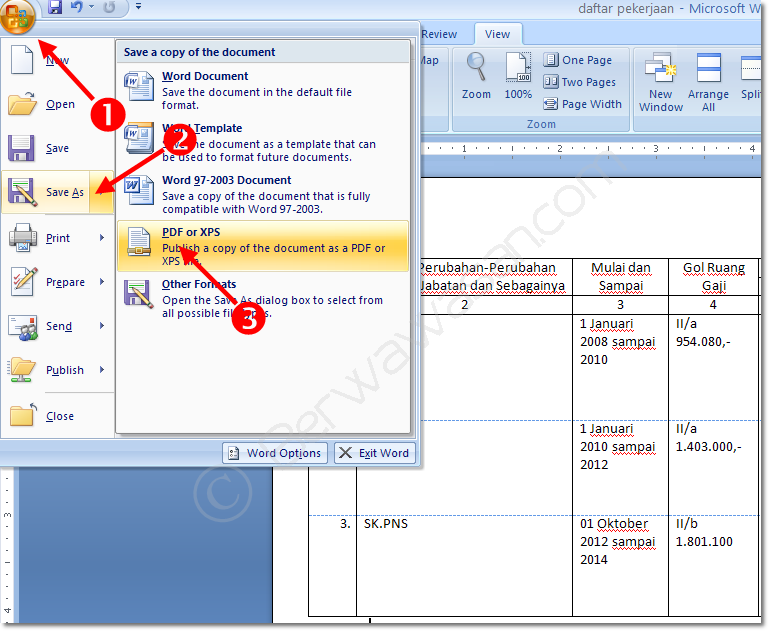769x631 pixels.
Task: Open a New Window
Action: tap(661, 82)
